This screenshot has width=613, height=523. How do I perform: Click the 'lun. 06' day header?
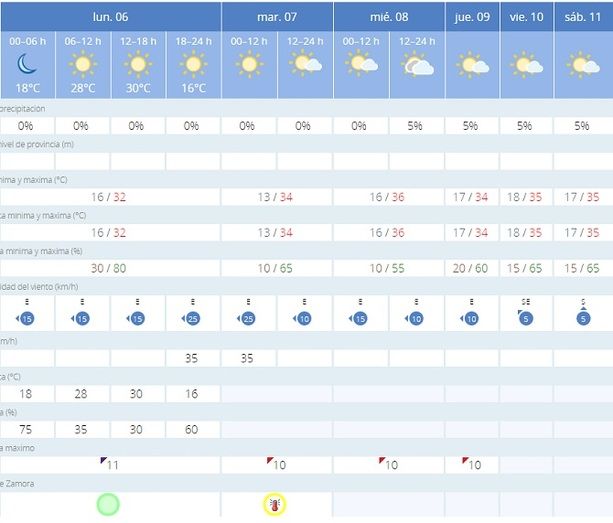point(110,16)
